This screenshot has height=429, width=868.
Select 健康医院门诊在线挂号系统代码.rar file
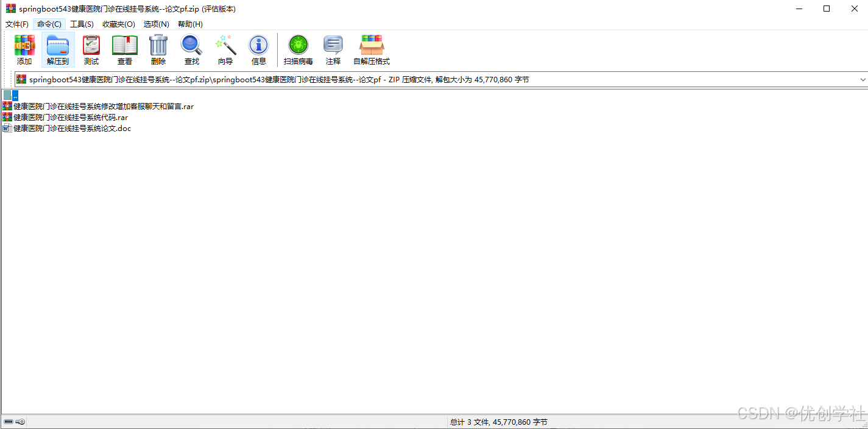(65, 117)
